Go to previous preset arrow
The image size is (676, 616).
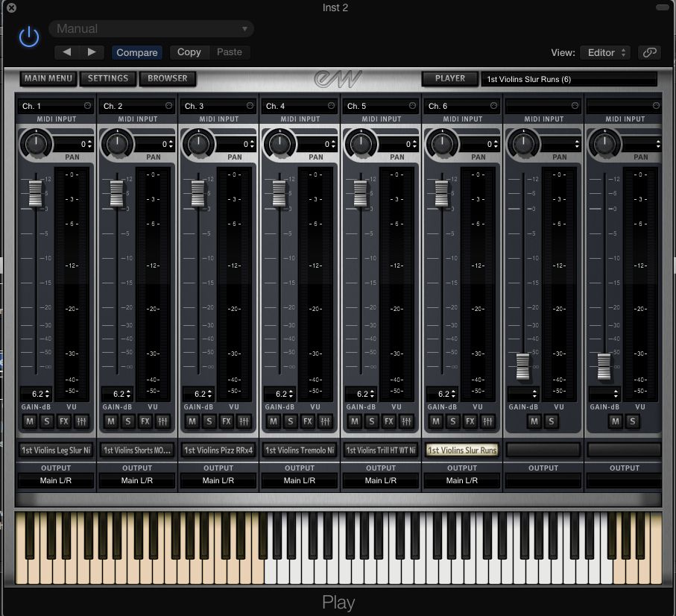[67, 52]
